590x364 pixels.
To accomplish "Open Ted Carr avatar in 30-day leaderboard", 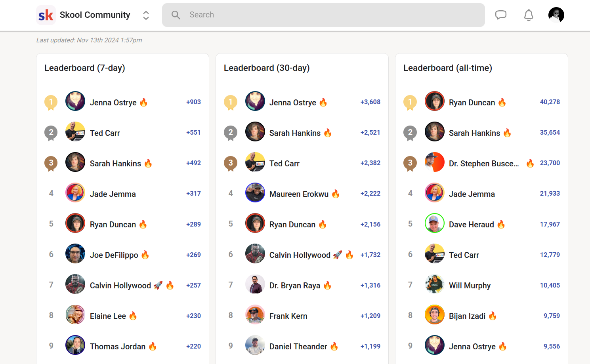I will pos(255,162).
